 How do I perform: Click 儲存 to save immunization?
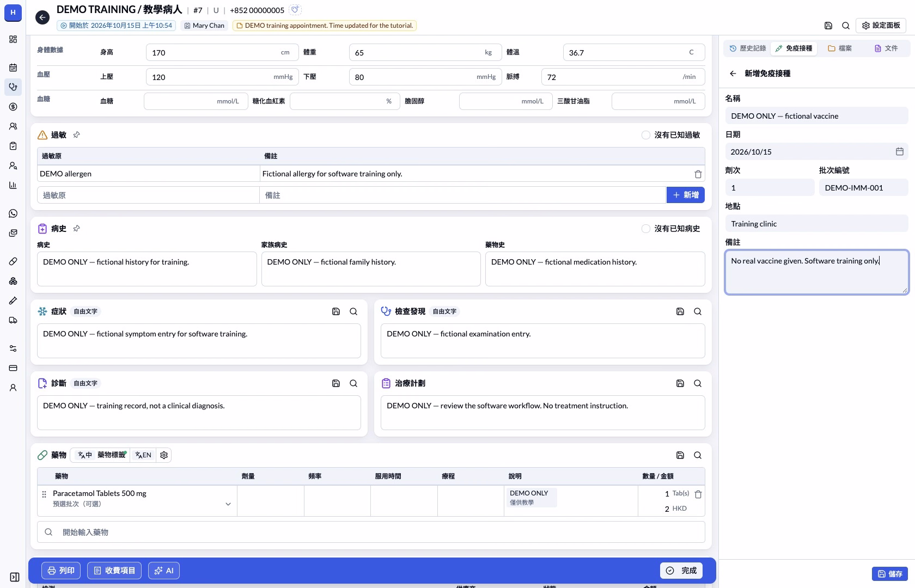point(890,574)
